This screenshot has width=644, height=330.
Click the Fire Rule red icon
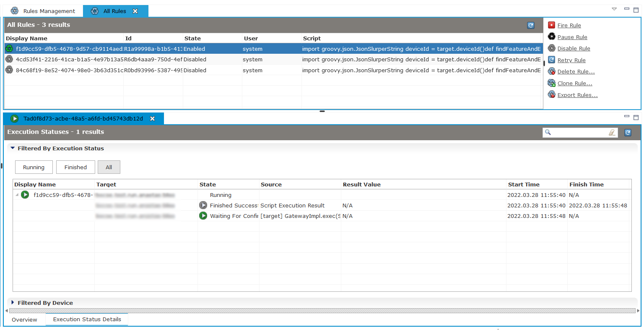tap(552, 25)
